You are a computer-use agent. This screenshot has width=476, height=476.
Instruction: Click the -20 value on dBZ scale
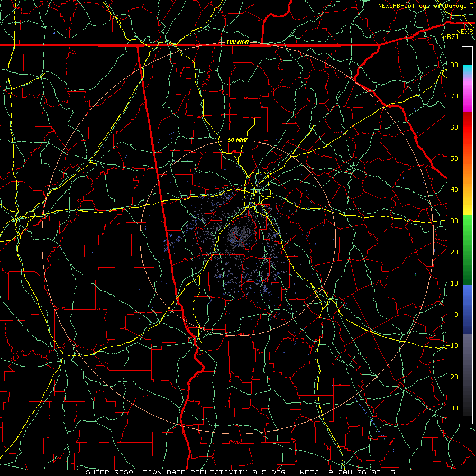coord(452,377)
